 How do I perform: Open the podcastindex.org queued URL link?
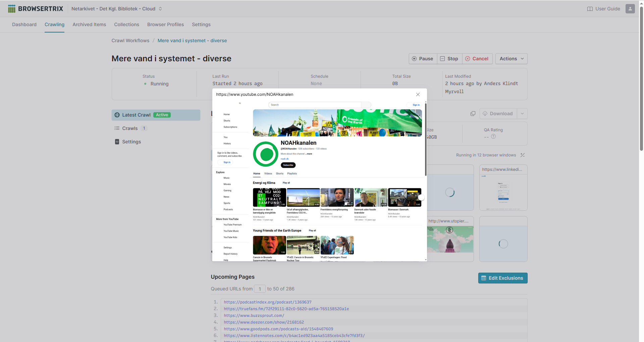(267, 302)
